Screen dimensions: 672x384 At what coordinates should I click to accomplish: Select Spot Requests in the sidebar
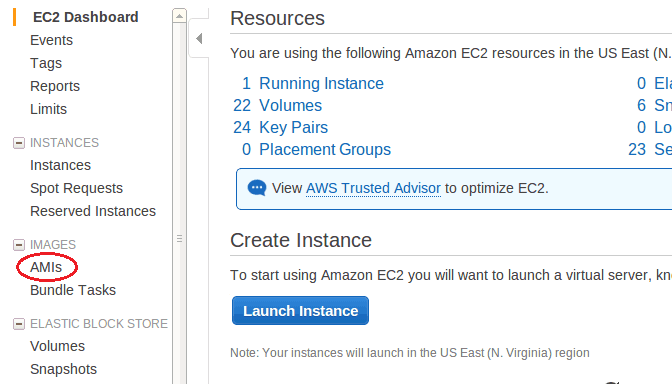(76, 189)
